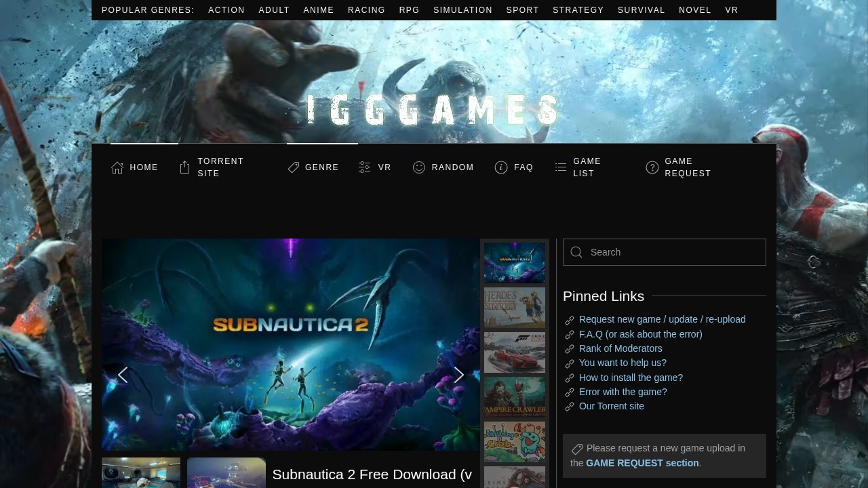Open How to install the game? link
Image resolution: width=868 pixels, height=488 pixels.
631,378
